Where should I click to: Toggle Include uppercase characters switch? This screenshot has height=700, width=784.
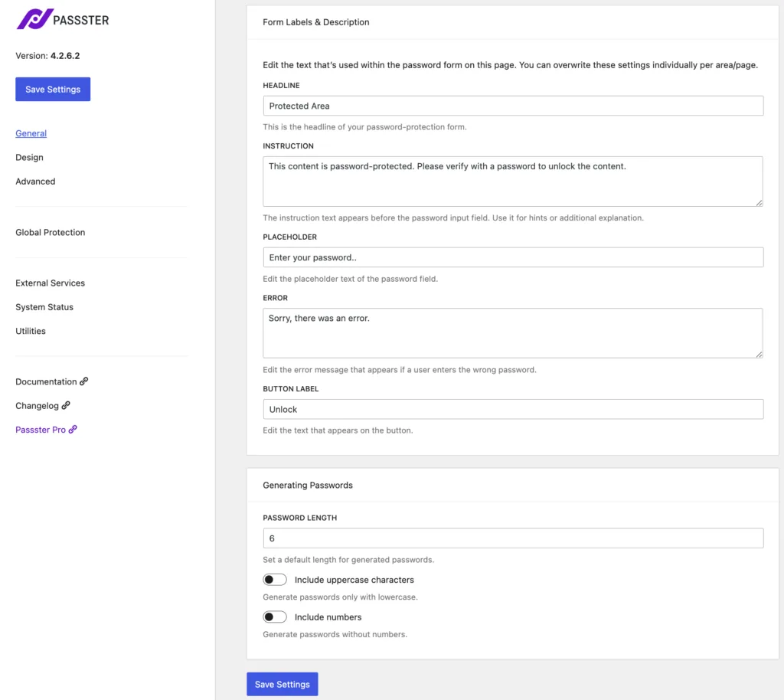click(x=275, y=580)
